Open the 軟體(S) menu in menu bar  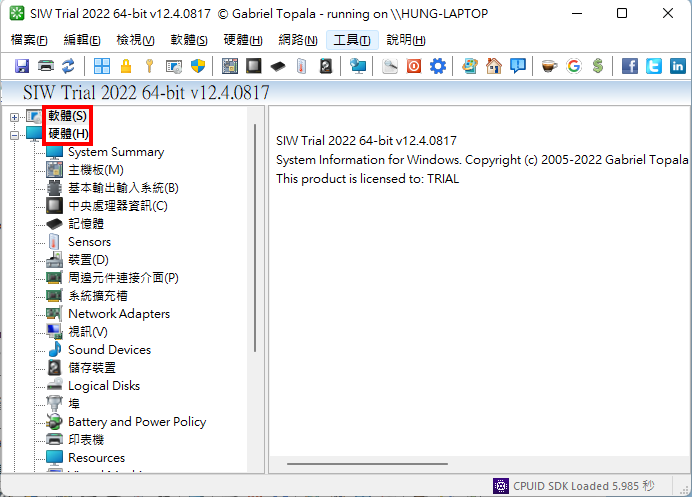click(189, 40)
